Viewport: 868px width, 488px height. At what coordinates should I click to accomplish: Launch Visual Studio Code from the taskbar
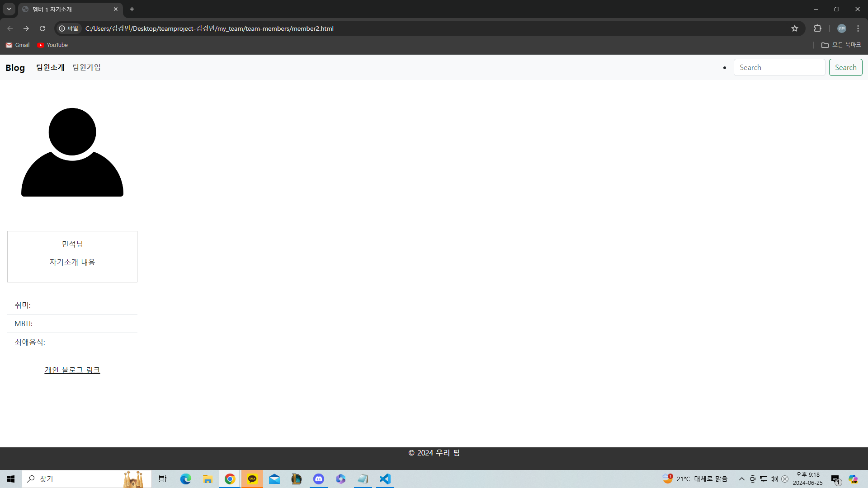[385, 479]
